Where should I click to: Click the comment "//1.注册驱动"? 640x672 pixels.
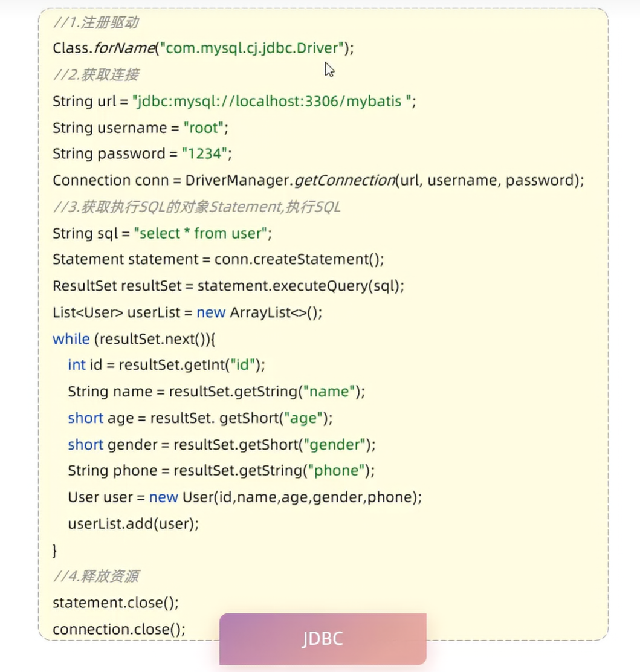tap(96, 22)
